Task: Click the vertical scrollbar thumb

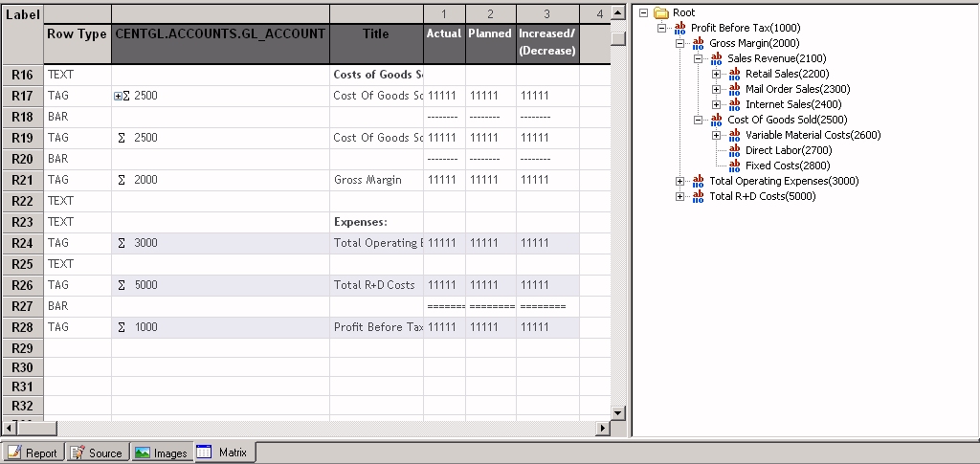Action: (x=618, y=38)
